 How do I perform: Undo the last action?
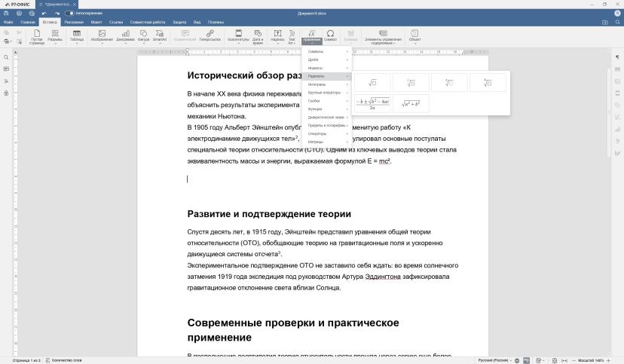(44, 13)
